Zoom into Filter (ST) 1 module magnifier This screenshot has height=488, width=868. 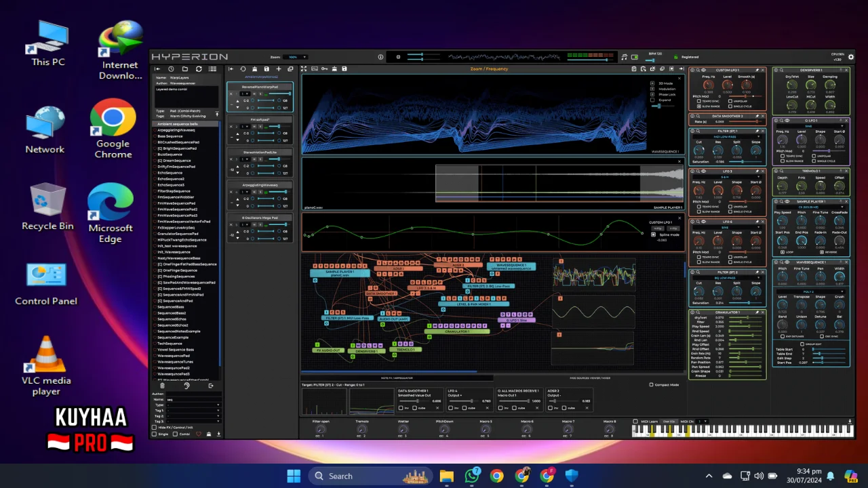pos(698,131)
